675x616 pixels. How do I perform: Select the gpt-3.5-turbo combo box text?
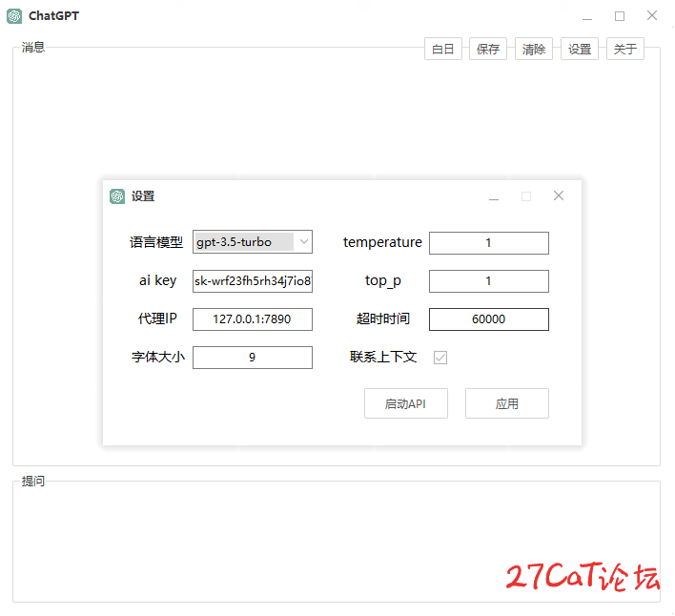click(x=244, y=242)
